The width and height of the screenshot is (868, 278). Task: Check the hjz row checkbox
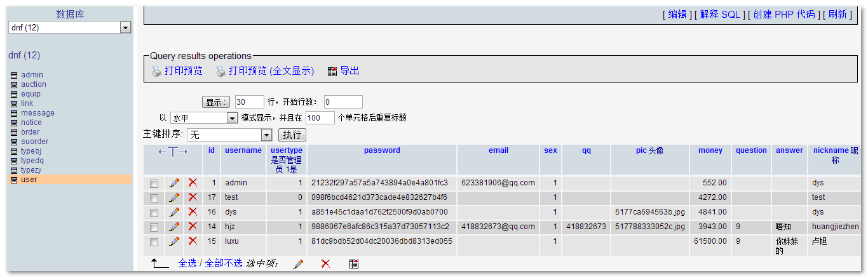[154, 227]
